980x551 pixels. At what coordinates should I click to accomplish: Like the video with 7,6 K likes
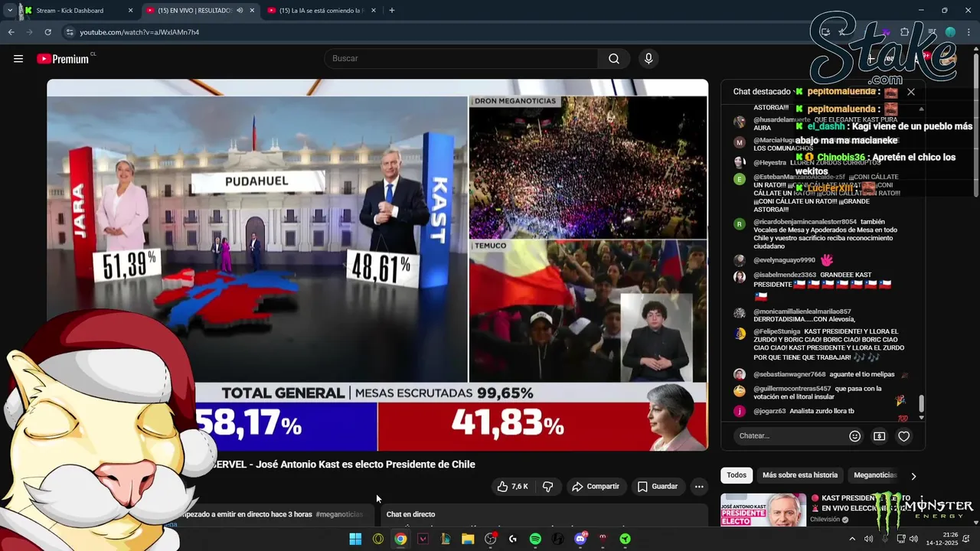click(512, 487)
